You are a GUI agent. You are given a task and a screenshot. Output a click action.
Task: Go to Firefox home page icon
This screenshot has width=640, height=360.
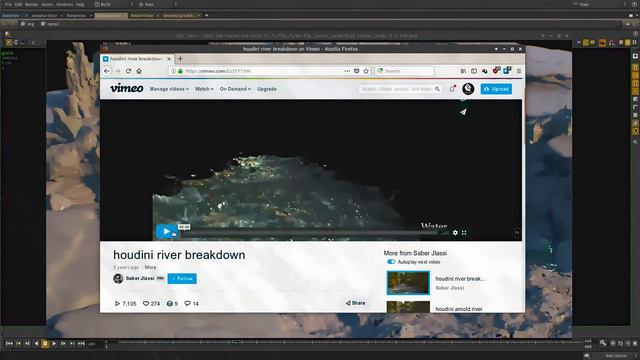click(x=139, y=71)
